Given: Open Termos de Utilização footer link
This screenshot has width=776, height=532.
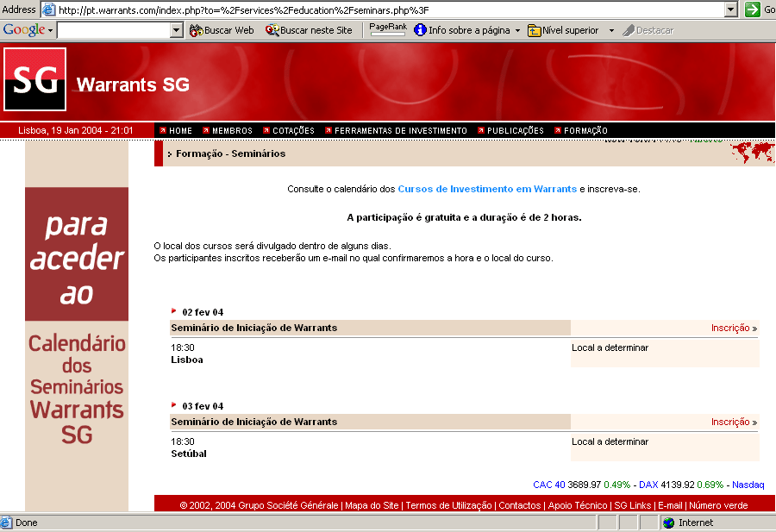Looking at the screenshot, I should point(448,505).
